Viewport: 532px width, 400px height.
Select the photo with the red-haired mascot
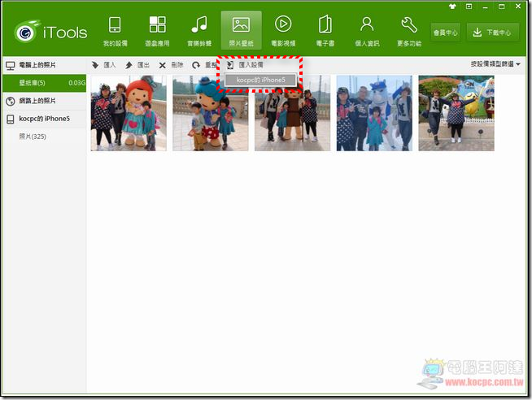(x=129, y=113)
